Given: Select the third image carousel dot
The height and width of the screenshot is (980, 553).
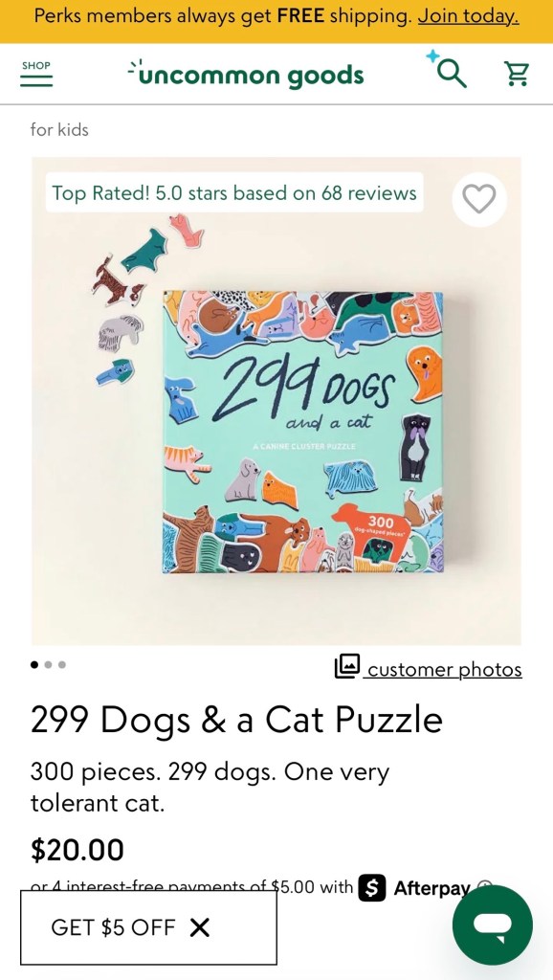Looking at the screenshot, I should (62, 664).
